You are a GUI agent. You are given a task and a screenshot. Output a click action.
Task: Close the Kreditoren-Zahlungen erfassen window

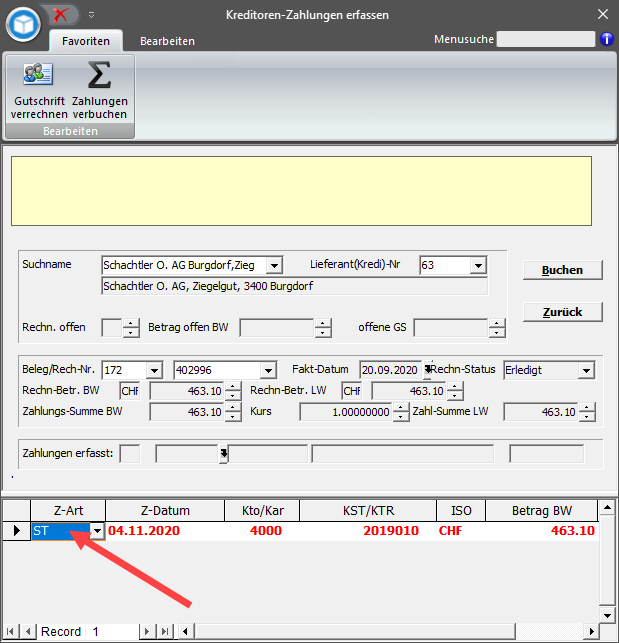pos(603,14)
